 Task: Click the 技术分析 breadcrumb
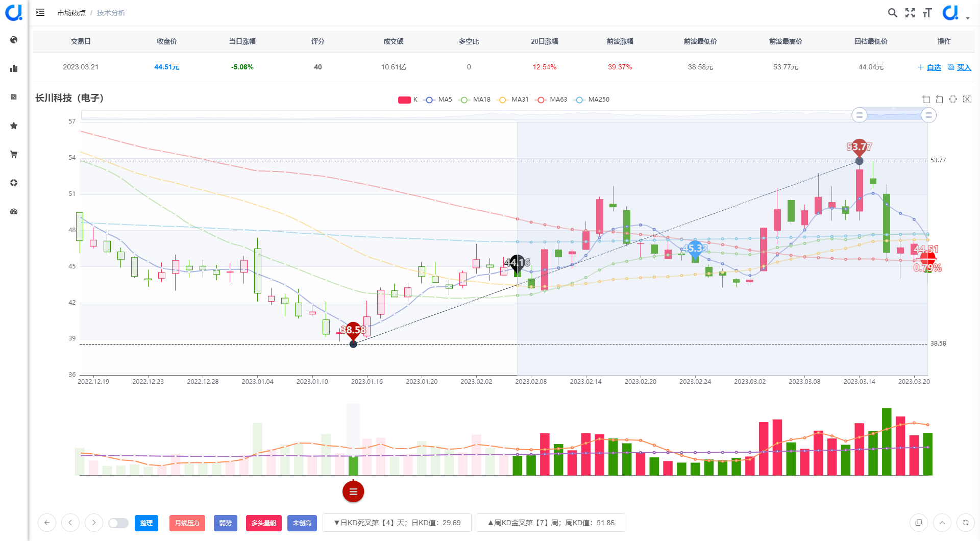111,13
